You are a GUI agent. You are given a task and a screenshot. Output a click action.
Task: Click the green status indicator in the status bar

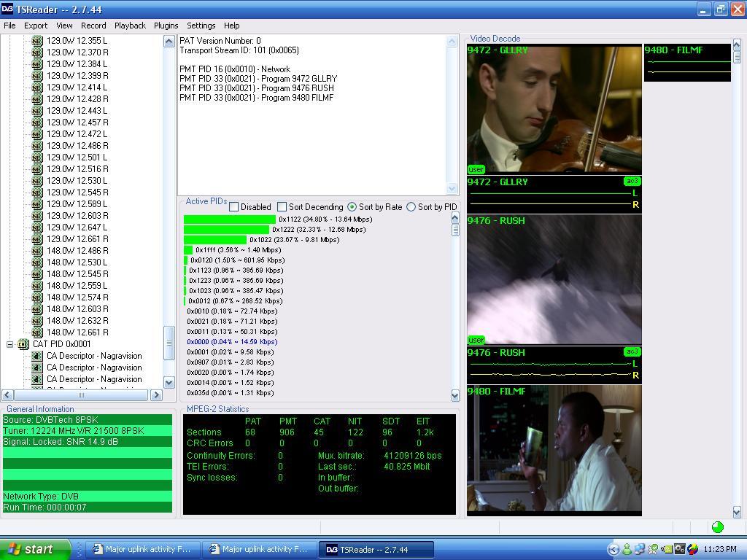pyautogui.click(x=718, y=526)
